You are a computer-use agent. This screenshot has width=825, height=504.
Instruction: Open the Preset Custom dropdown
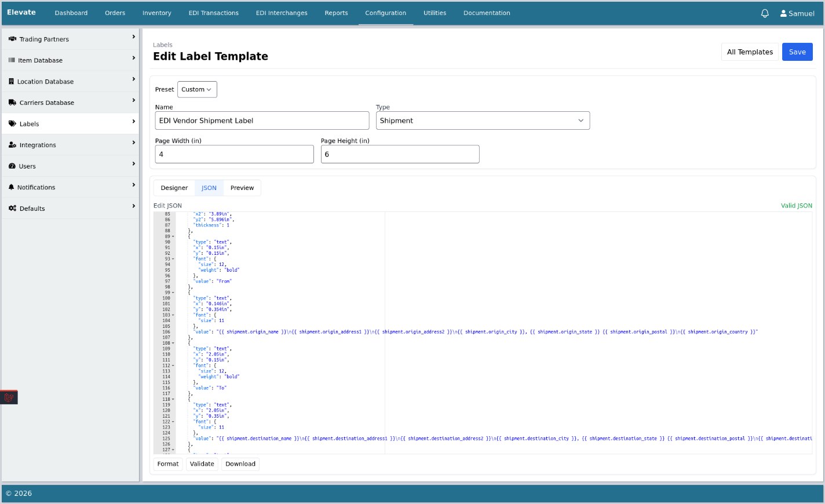tap(197, 90)
